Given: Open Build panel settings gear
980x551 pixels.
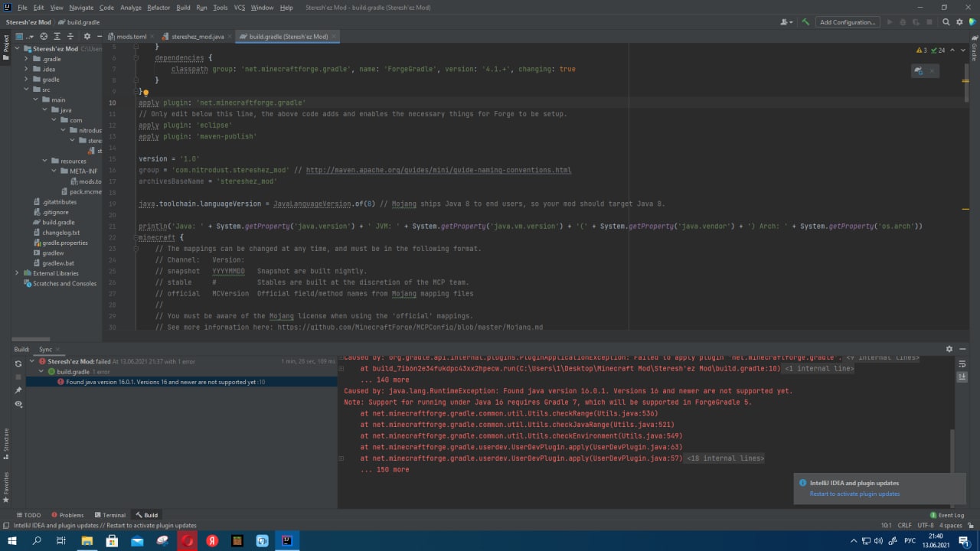Looking at the screenshot, I should [x=949, y=349].
